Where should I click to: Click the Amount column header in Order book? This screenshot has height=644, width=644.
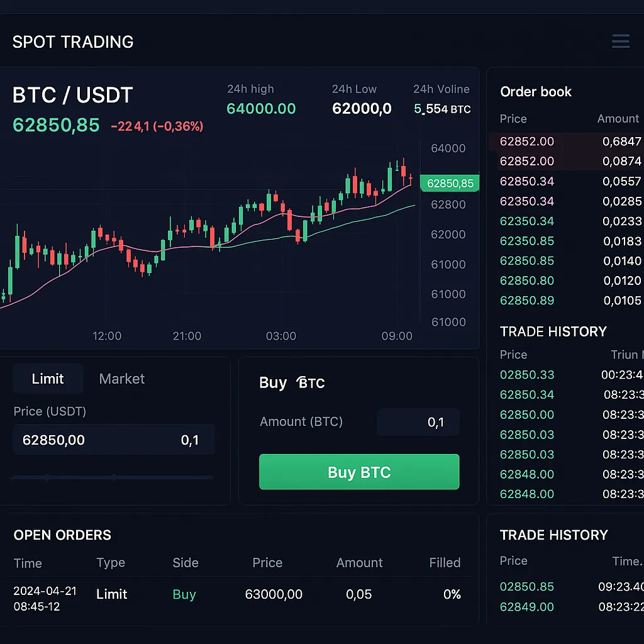tap(618, 119)
